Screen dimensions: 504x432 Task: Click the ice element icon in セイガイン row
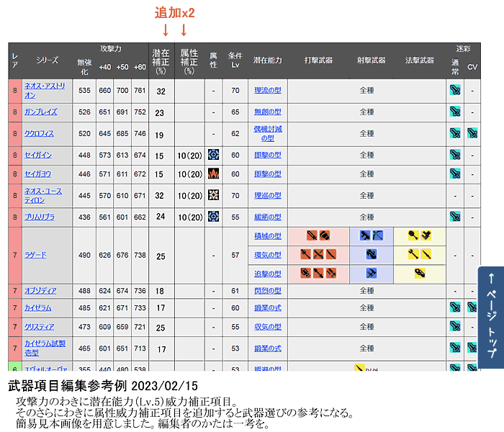coord(213,155)
